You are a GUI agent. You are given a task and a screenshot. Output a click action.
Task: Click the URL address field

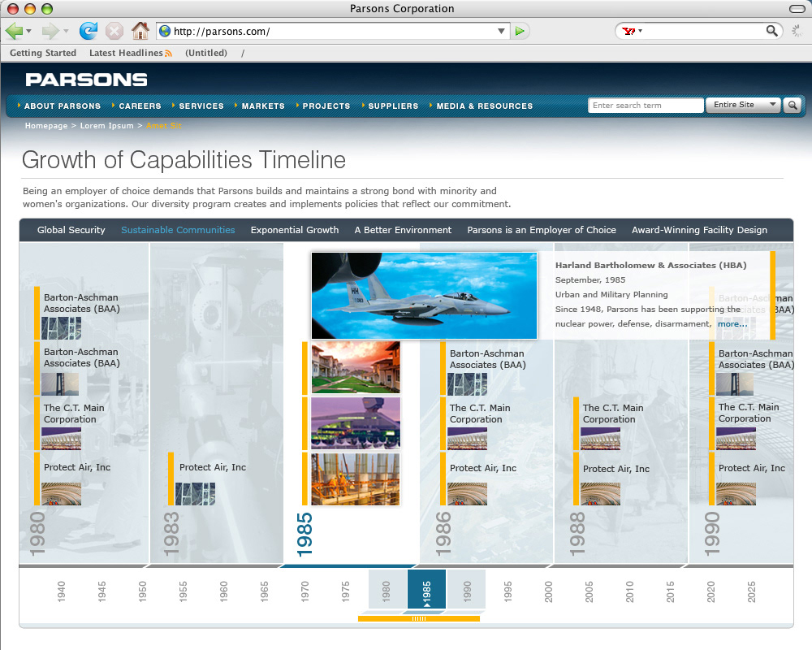[332, 31]
